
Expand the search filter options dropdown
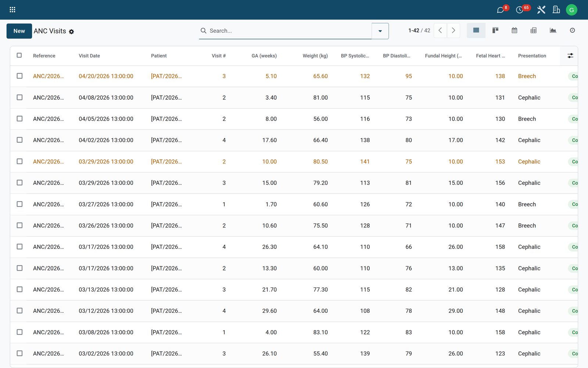pyautogui.click(x=380, y=31)
